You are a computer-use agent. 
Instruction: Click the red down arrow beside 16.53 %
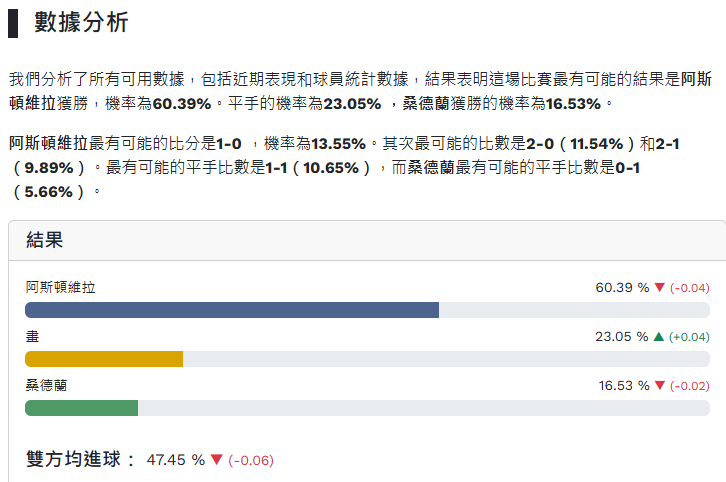[x=660, y=385]
